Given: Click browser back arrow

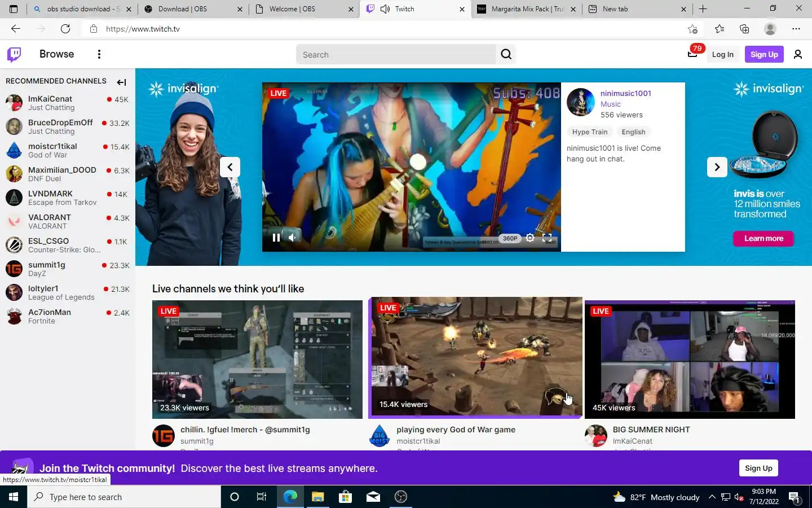Looking at the screenshot, I should [x=16, y=29].
